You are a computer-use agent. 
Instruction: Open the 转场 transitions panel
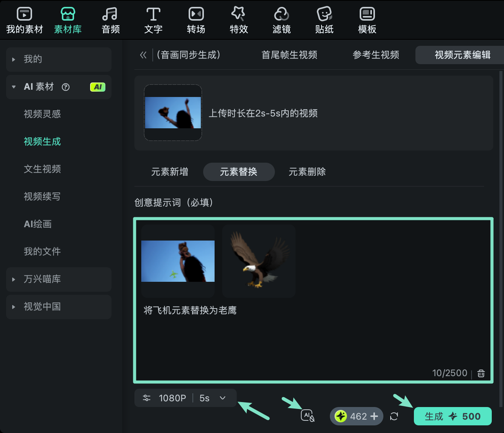196,19
